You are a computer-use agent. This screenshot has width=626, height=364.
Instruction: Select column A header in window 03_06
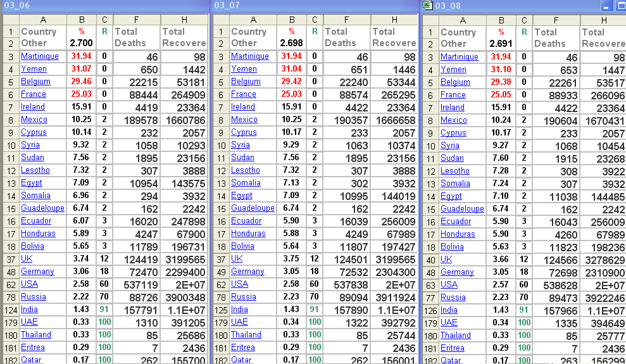tap(42, 20)
